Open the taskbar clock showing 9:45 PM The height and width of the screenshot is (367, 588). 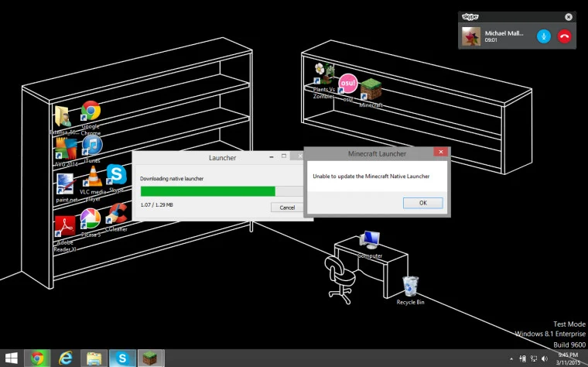(x=568, y=358)
